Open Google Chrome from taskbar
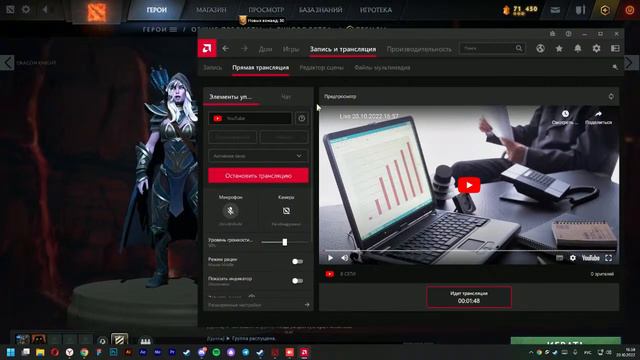 point(84,352)
